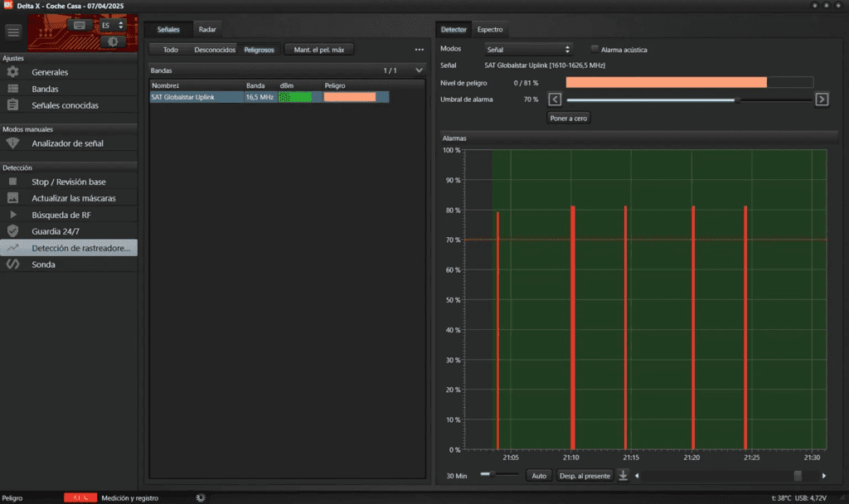
Task: Click the on-screen keyboard icon
Action: coord(80,25)
